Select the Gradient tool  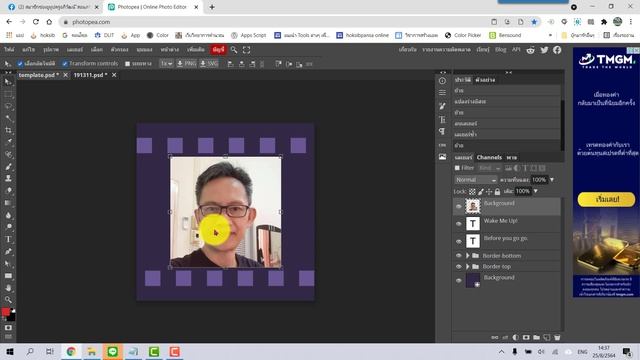point(8,203)
